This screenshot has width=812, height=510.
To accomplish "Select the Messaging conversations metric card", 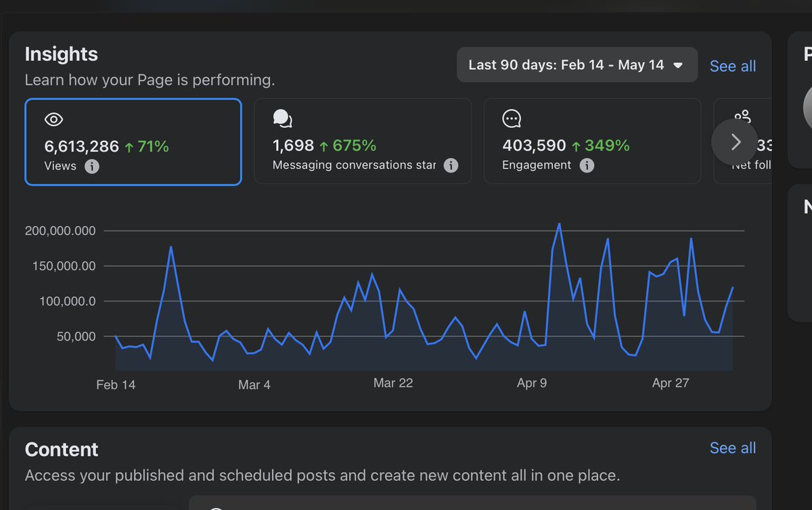I will click(363, 141).
